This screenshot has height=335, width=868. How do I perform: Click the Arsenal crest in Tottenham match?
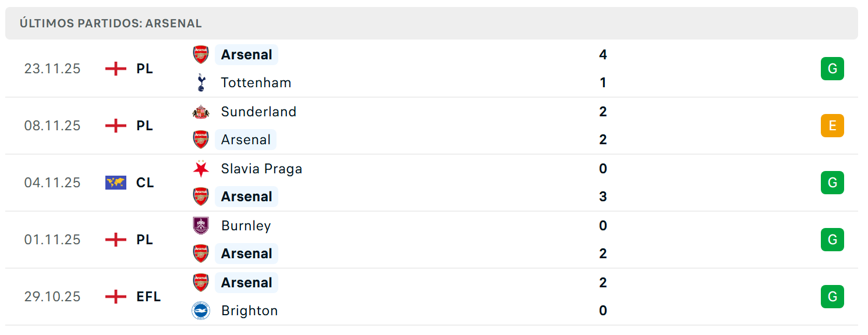pyautogui.click(x=201, y=55)
